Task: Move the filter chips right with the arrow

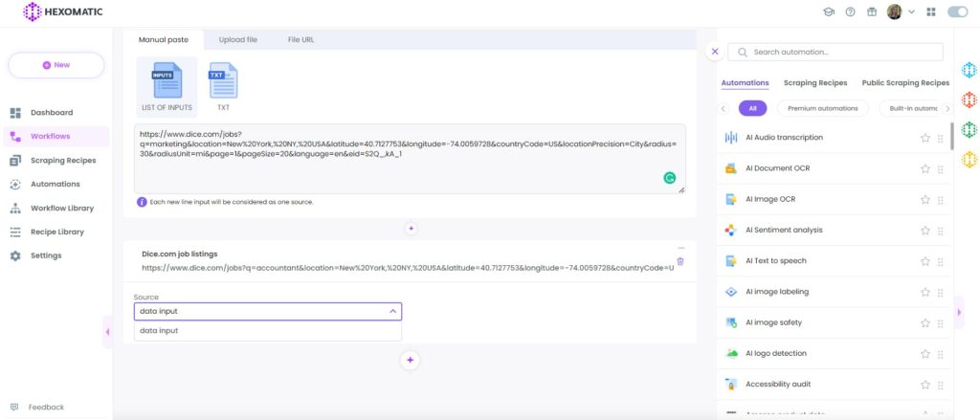Action: click(x=947, y=109)
